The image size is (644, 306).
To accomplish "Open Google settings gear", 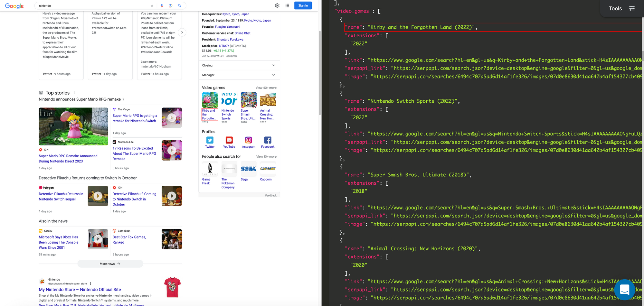I will (x=277, y=5).
